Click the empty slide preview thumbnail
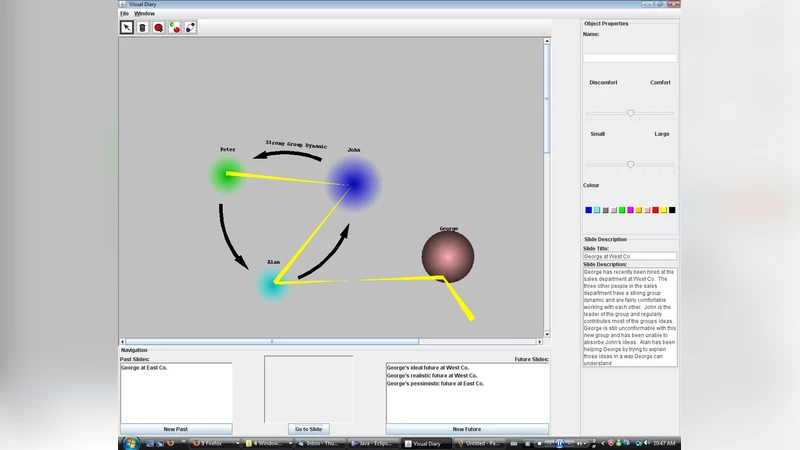Image resolution: width=800 pixels, height=450 pixels. 309,389
